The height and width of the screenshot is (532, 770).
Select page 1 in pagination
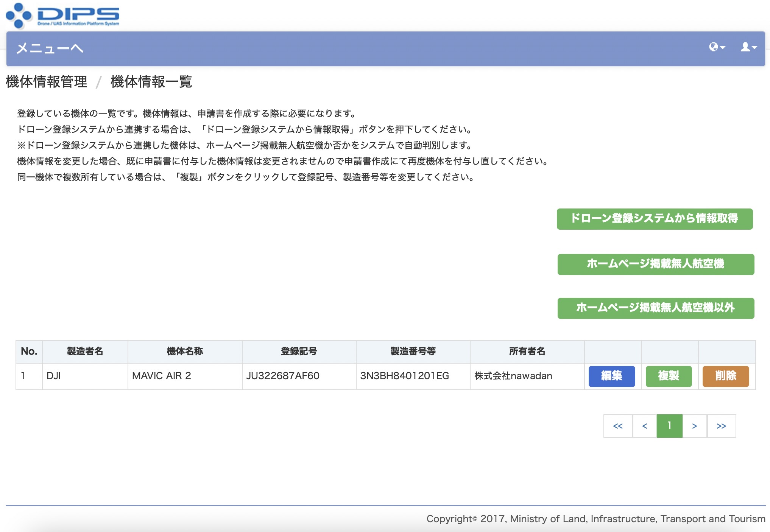click(669, 426)
